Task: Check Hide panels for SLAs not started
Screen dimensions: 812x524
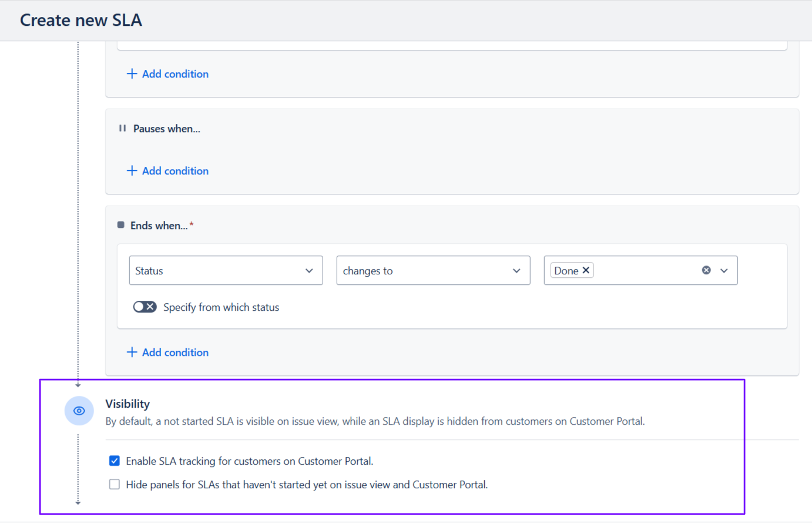Action: click(115, 484)
